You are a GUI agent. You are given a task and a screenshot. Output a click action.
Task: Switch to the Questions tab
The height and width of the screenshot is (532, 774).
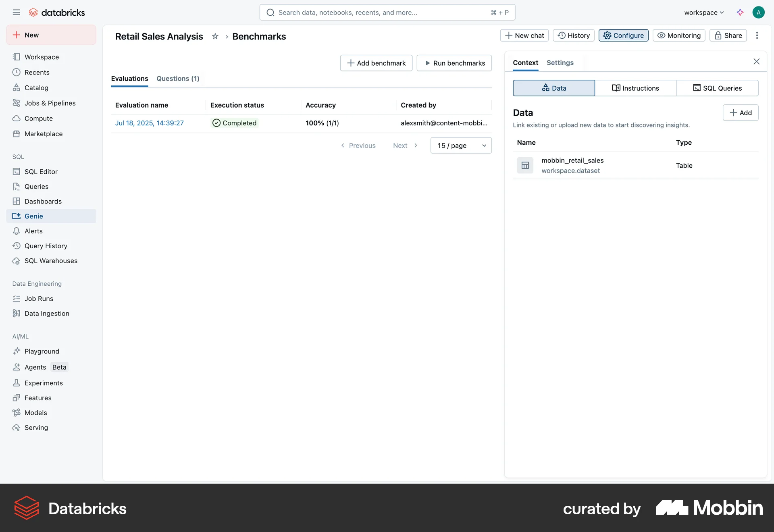(178, 78)
